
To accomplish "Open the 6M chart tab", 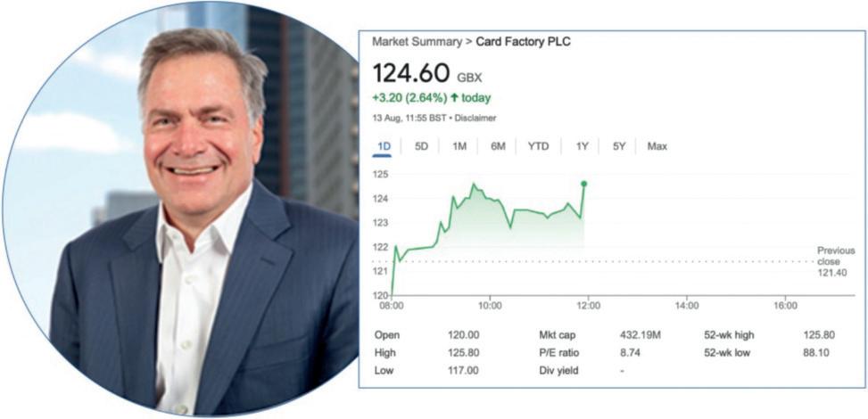I will pyautogui.click(x=498, y=146).
